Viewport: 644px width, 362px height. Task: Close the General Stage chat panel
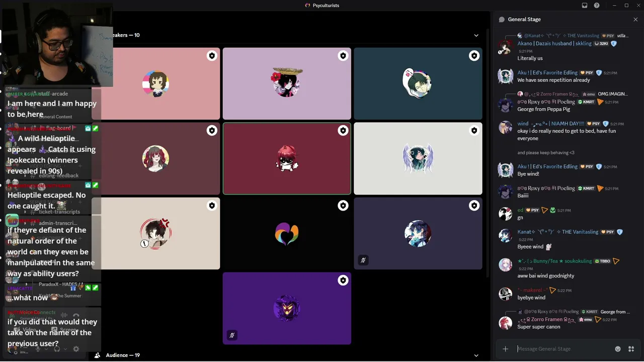click(x=635, y=20)
